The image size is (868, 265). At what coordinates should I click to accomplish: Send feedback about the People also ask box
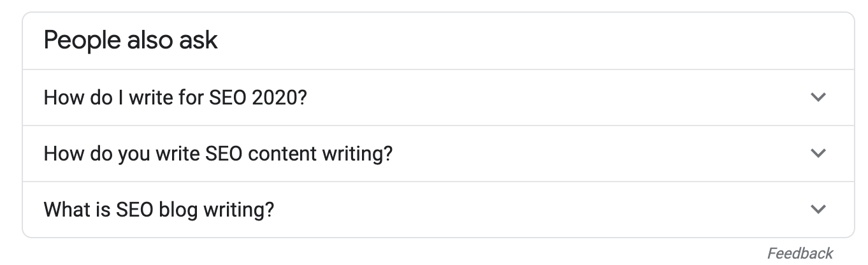click(x=800, y=253)
